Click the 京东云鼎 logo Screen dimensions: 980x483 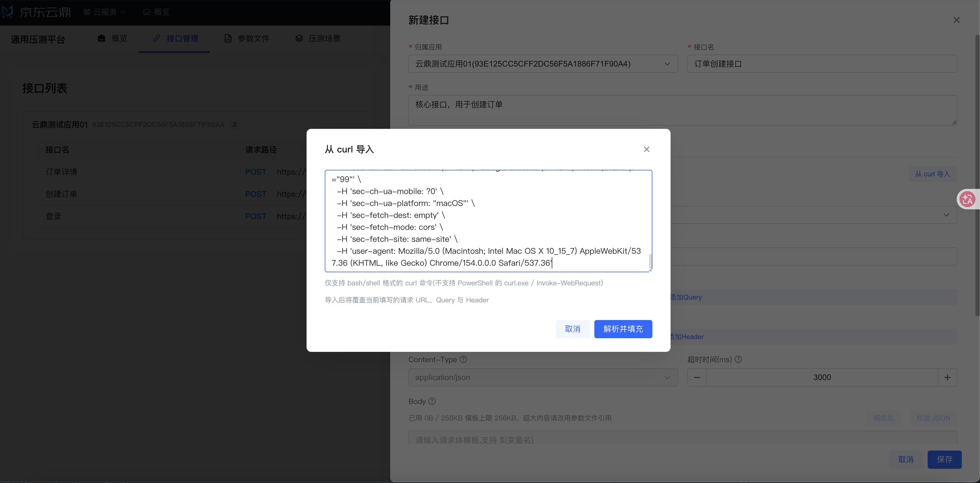click(x=36, y=12)
